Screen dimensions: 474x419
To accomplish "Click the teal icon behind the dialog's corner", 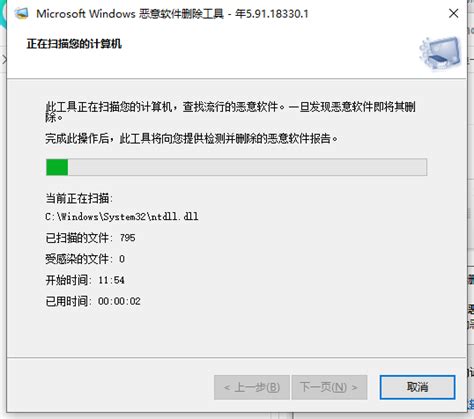I will tap(3, 15).
